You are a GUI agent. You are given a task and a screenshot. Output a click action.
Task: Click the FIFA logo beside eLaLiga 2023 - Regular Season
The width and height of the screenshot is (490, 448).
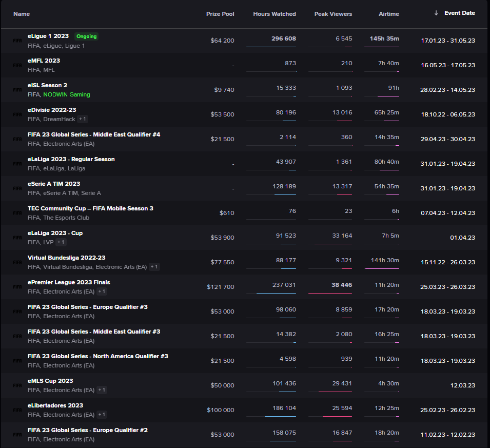[17, 164]
